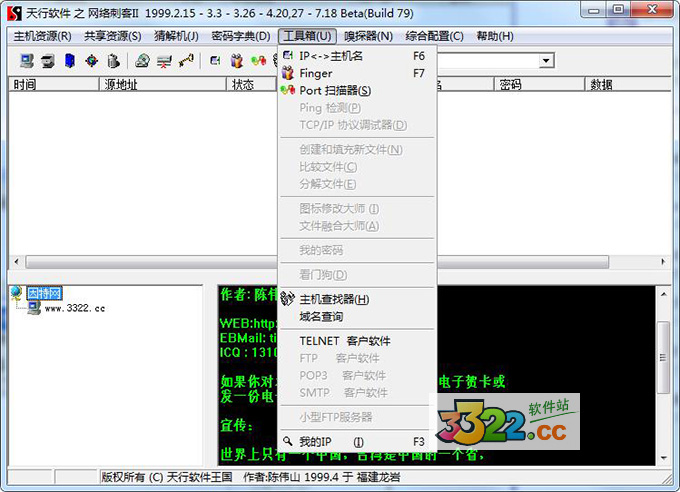
Task: Click the computer monitor toolbar icon
Action: pos(26,61)
